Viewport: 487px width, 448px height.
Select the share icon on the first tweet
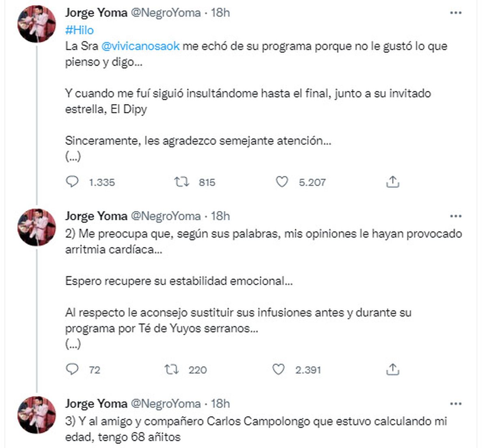[392, 182]
